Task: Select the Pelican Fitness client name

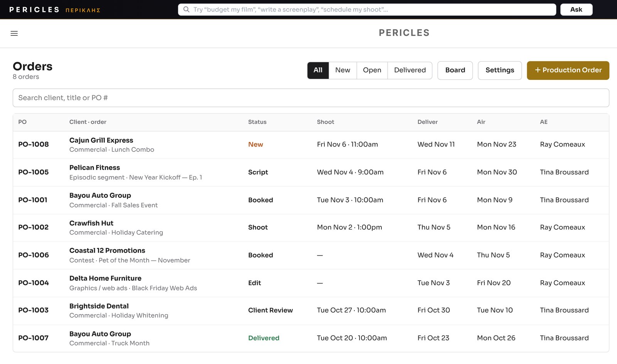Action: [x=95, y=168]
